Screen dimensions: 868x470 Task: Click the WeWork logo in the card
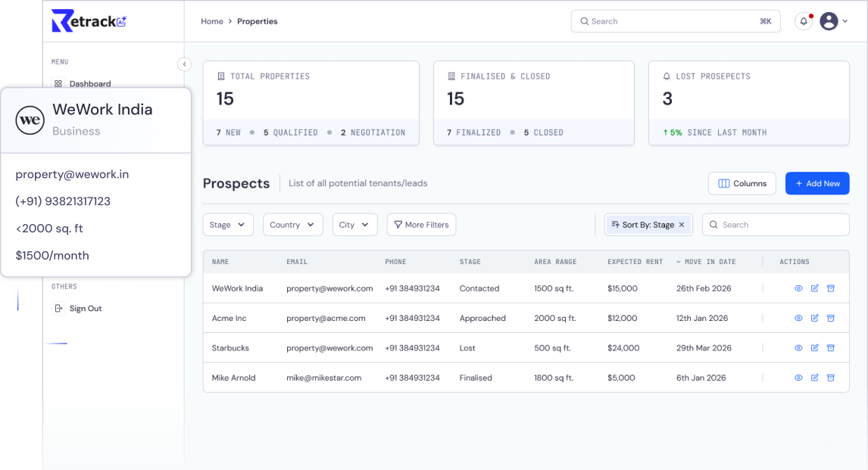click(x=30, y=120)
